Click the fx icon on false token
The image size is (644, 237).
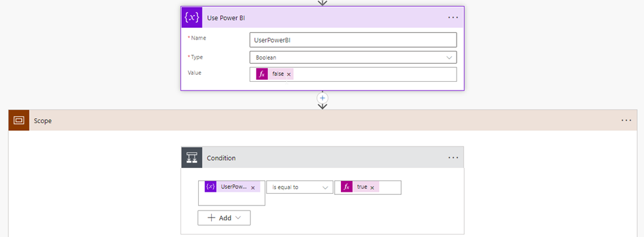coord(262,74)
